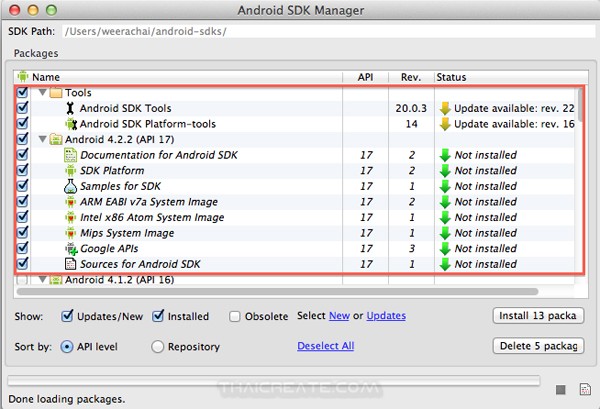Click the Install 13 packages button
This screenshot has height=409, width=600.
click(x=538, y=316)
